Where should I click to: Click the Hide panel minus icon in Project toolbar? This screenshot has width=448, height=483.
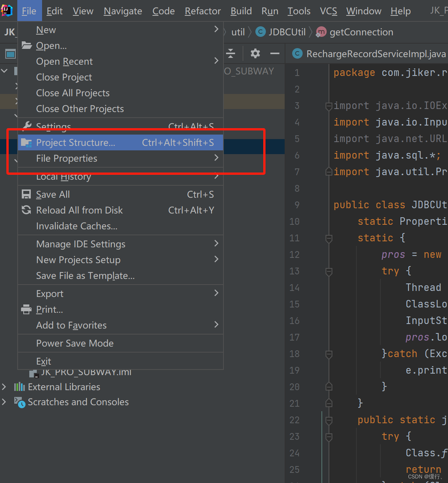point(275,53)
